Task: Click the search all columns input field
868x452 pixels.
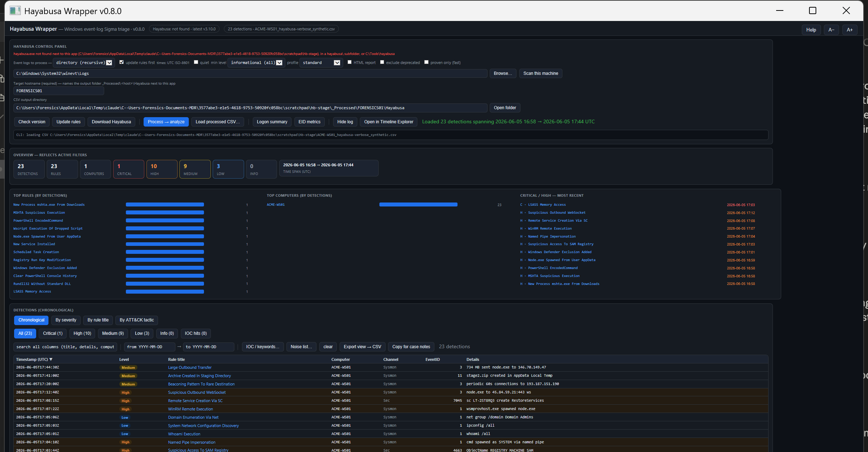Action: click(65, 347)
